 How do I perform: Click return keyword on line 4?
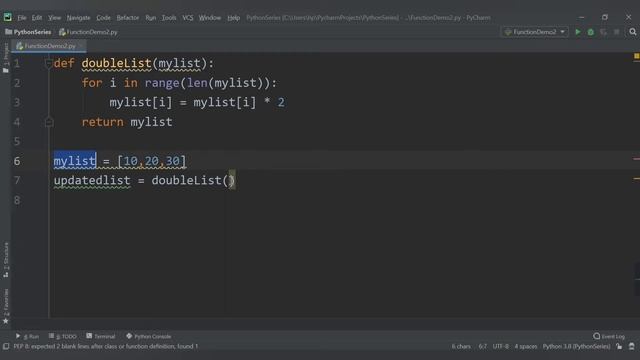pos(102,122)
